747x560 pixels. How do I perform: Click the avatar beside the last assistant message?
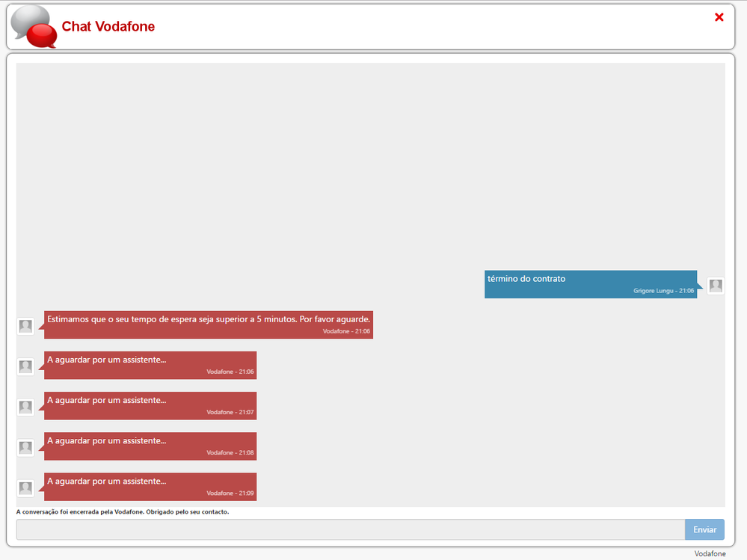(x=25, y=487)
